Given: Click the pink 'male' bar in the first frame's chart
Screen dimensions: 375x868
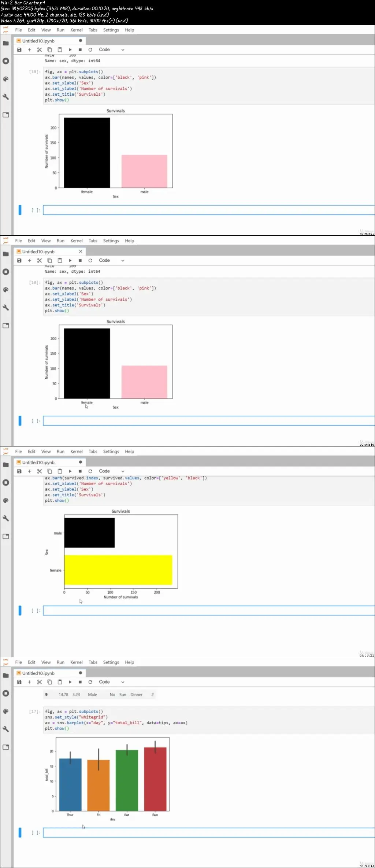Looking at the screenshot, I should [x=144, y=171].
